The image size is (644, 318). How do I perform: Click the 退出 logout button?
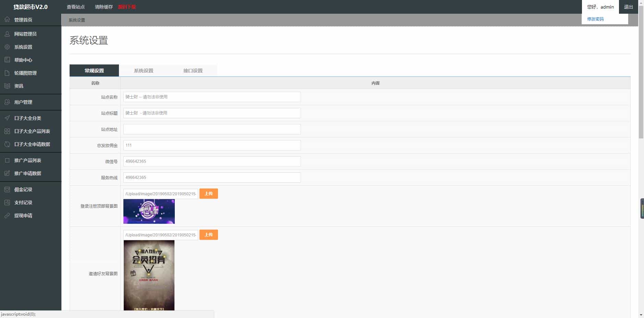(629, 7)
